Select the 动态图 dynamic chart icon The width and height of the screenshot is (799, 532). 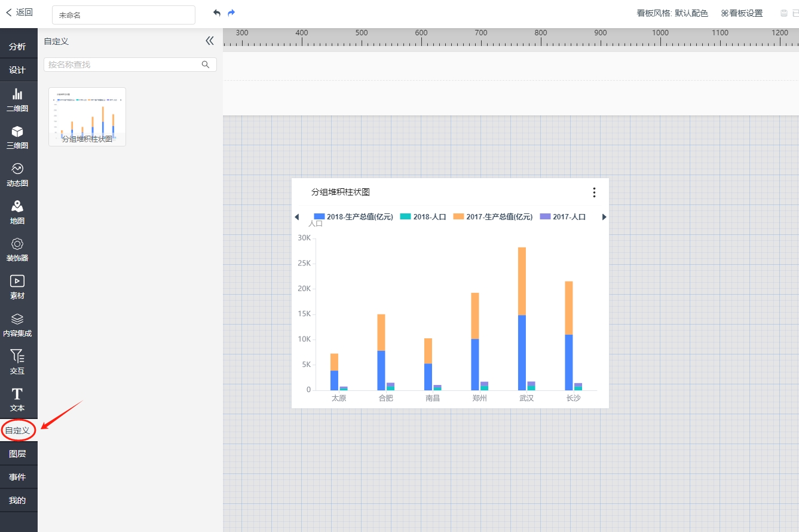[x=17, y=174]
